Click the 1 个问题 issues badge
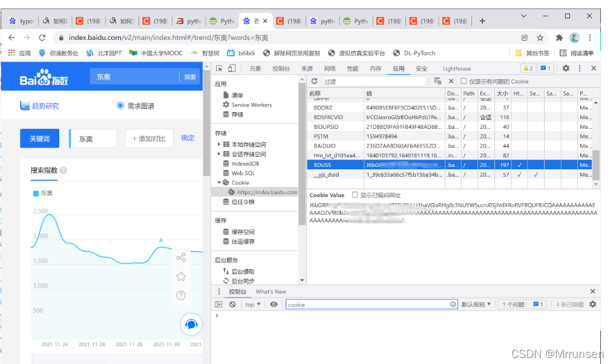This screenshot has height=364, width=613. pyautogui.click(x=523, y=304)
